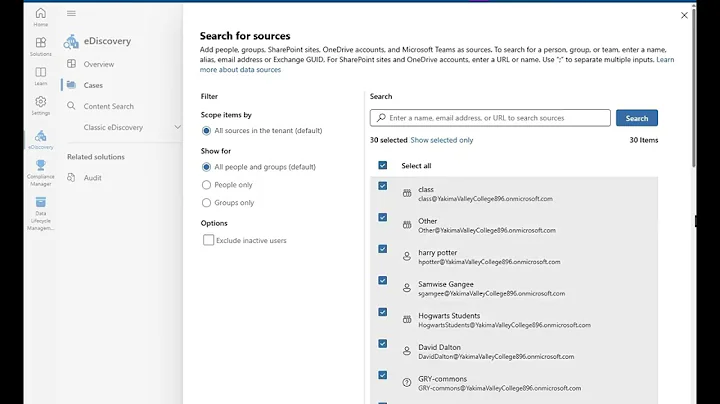This screenshot has width=720, height=404.
Task: Uncheck the class source checkbox
Action: coord(382,186)
